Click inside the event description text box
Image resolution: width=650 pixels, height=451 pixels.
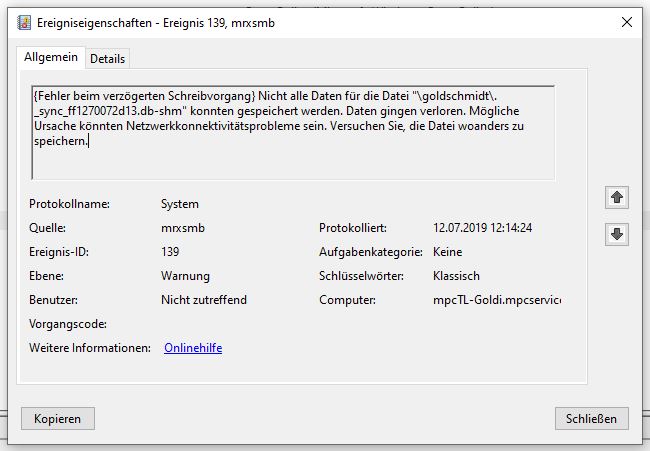click(x=290, y=160)
